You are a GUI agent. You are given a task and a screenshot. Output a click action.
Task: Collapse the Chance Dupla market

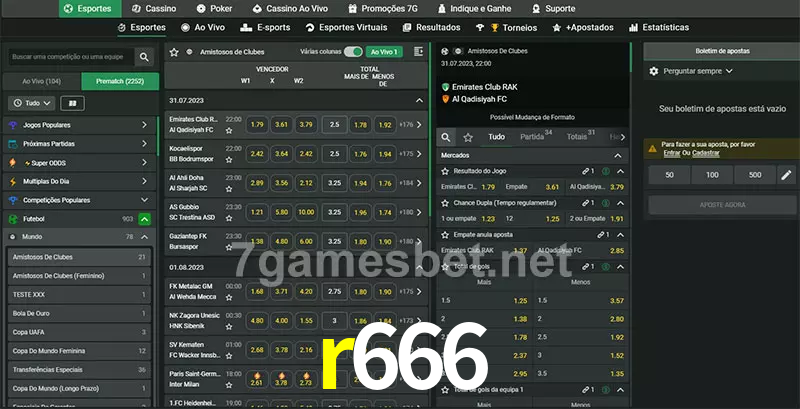pos(620,203)
